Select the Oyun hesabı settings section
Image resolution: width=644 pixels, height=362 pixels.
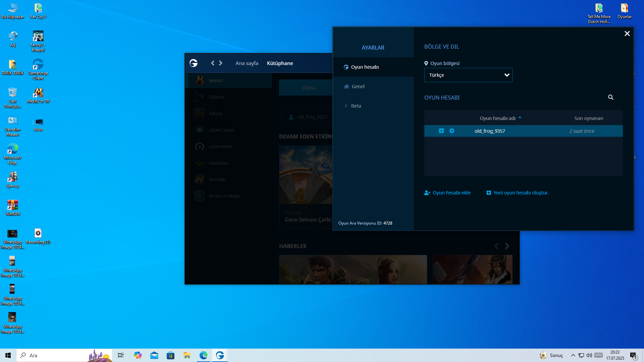[x=365, y=67]
